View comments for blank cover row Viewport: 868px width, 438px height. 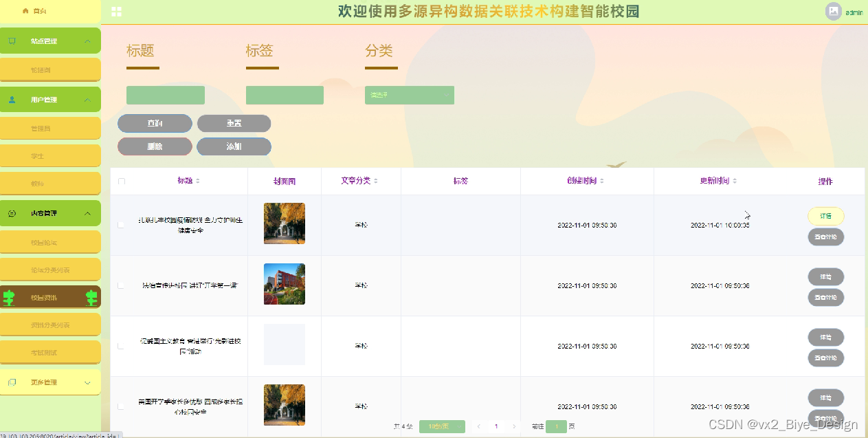826,358
